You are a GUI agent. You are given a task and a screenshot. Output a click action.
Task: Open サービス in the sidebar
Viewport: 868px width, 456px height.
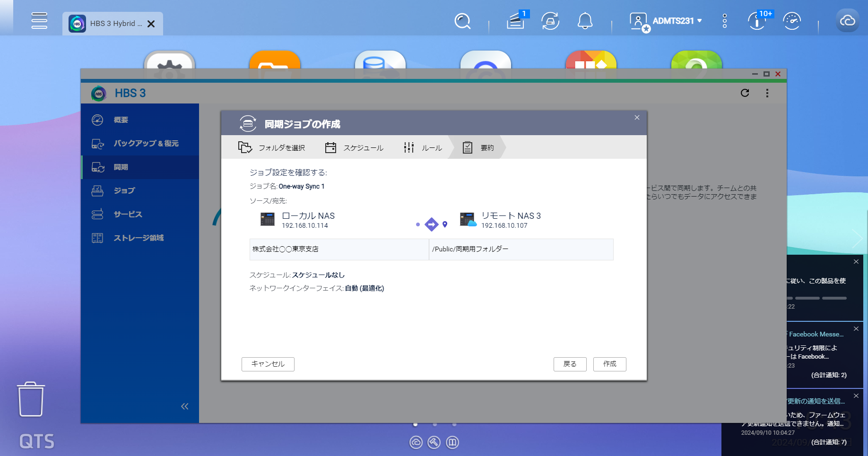pyautogui.click(x=140, y=215)
